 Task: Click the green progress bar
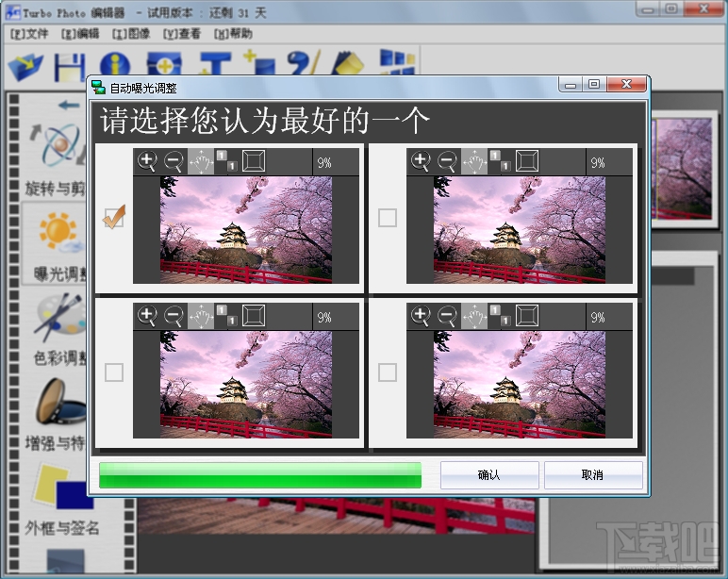coord(260,474)
